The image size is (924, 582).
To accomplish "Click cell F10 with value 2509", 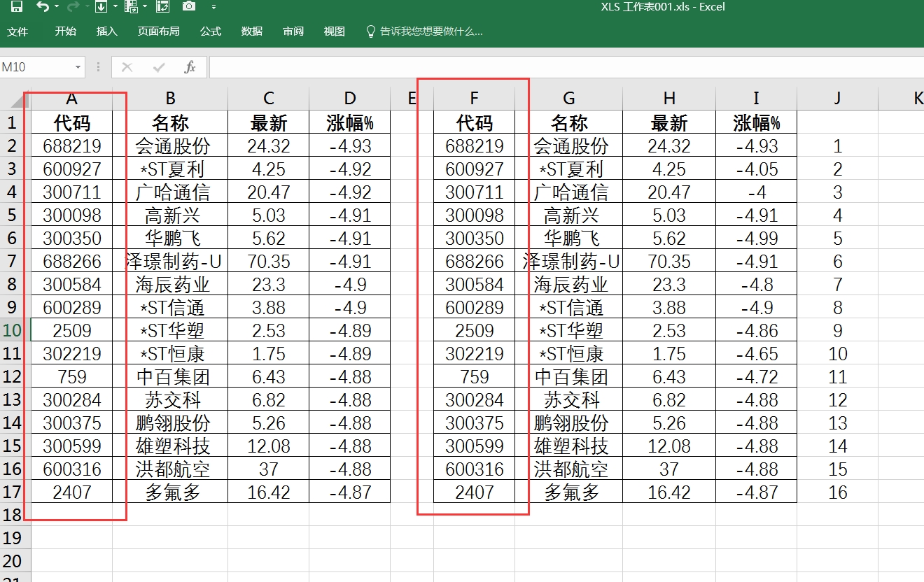I will point(475,330).
